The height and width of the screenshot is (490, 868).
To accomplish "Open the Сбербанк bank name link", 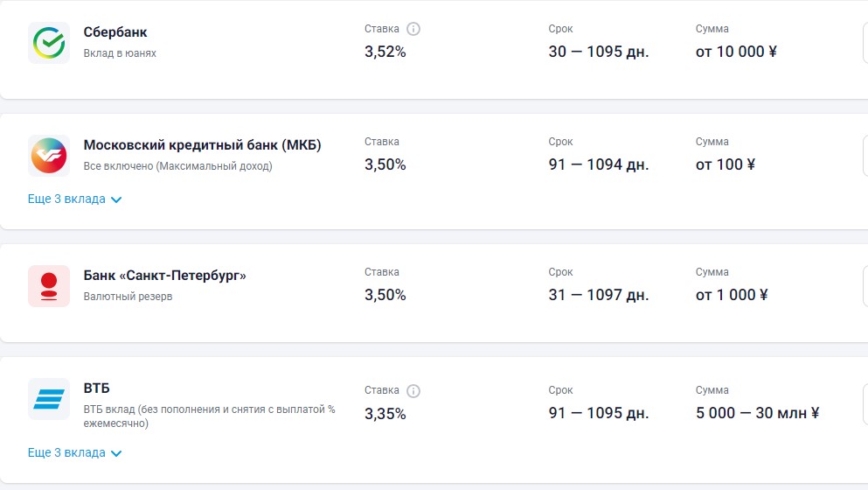I will pos(115,32).
